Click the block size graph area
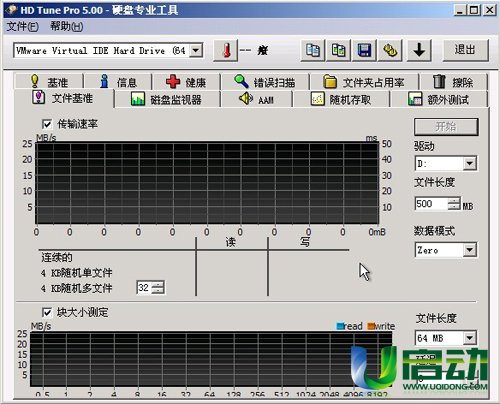This screenshot has height=404, width=500. coord(211,359)
